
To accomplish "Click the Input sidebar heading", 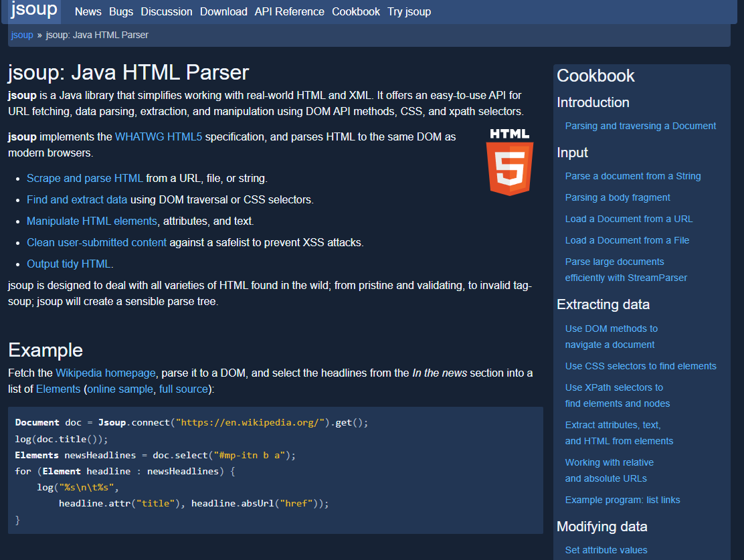I will click(572, 153).
